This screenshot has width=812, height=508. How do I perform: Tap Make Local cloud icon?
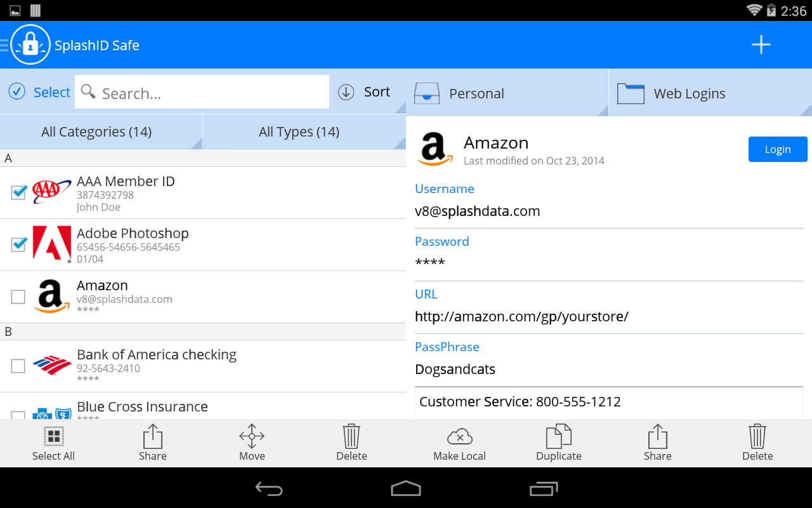pyautogui.click(x=459, y=436)
